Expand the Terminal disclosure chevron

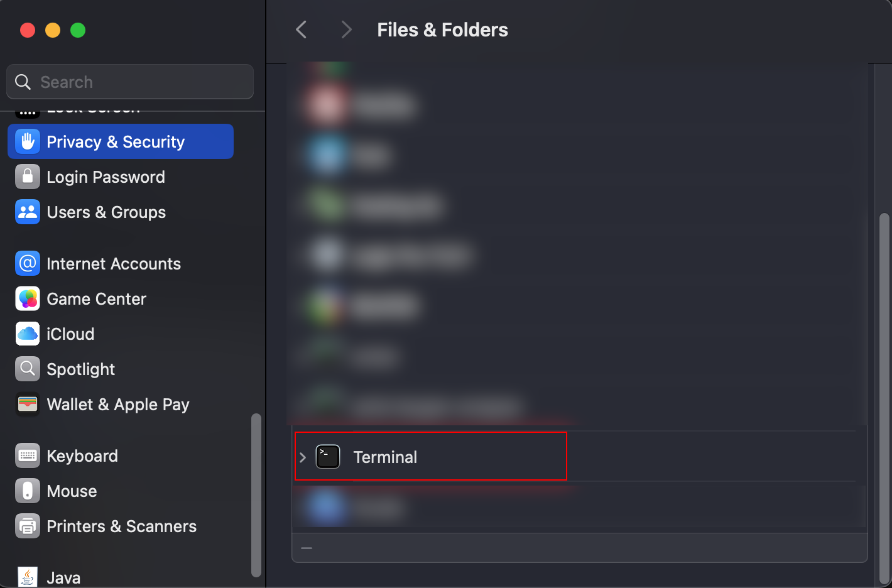(x=303, y=457)
